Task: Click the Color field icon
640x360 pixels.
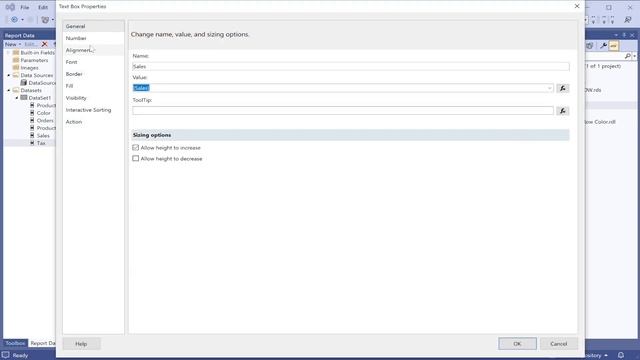Action: tap(32, 113)
